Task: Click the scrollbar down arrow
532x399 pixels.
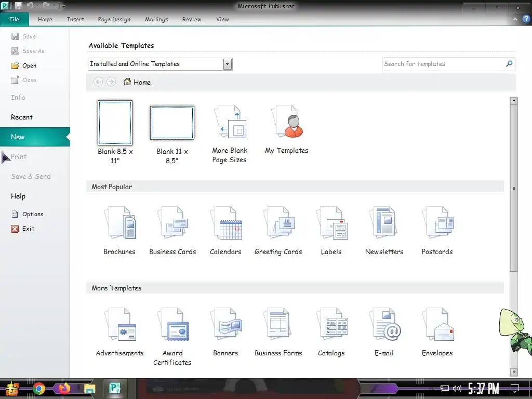Action: tap(514, 372)
